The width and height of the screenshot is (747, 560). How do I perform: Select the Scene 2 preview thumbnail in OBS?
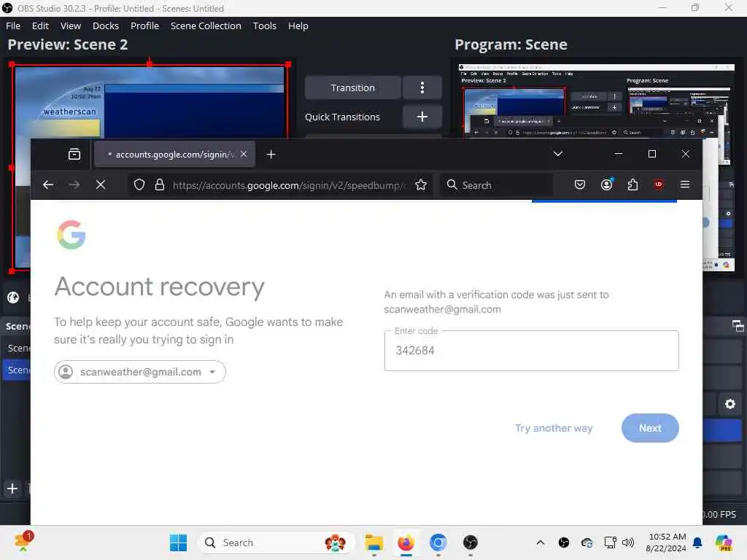150,101
